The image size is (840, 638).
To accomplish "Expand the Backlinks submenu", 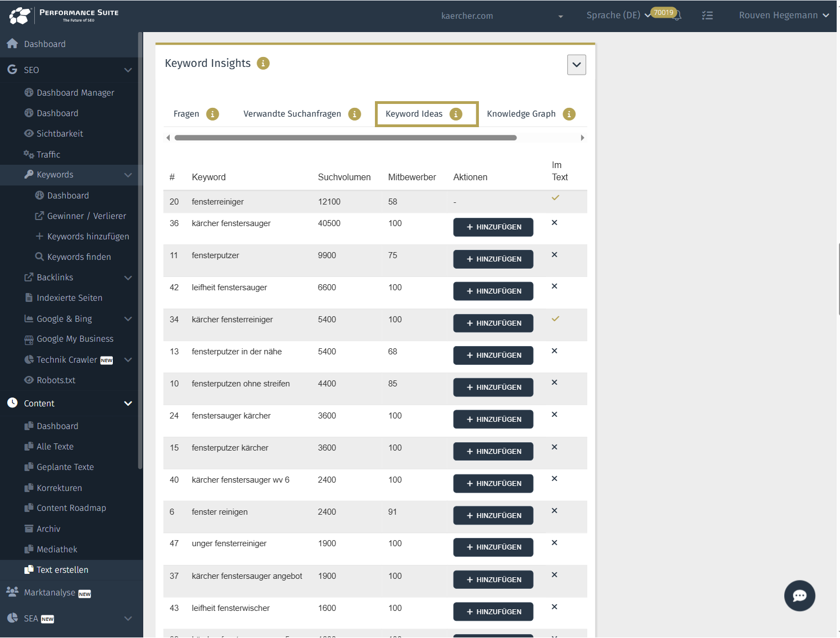I will point(128,278).
